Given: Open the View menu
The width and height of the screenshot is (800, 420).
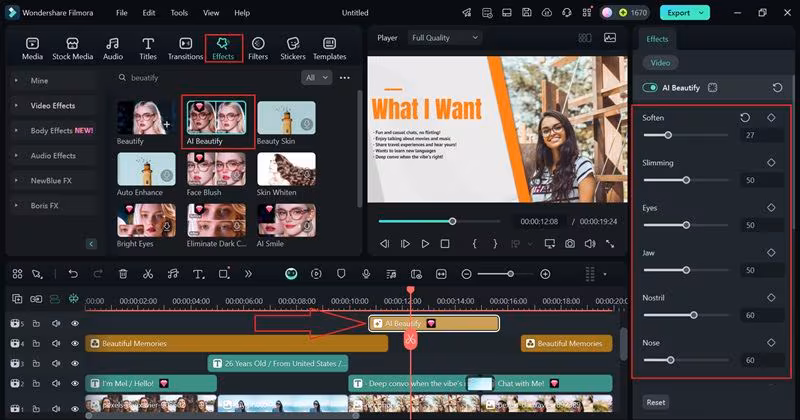Looking at the screenshot, I should coord(211,13).
